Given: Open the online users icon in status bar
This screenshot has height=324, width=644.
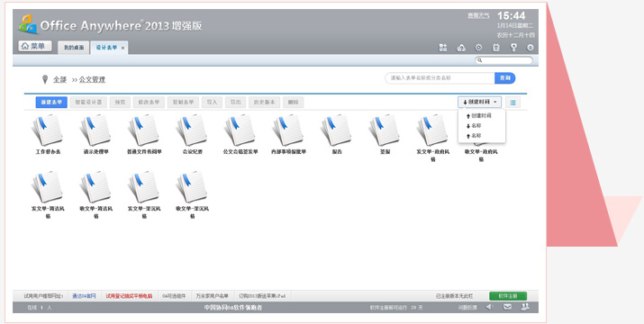Looking at the screenshot, I should (525, 307).
